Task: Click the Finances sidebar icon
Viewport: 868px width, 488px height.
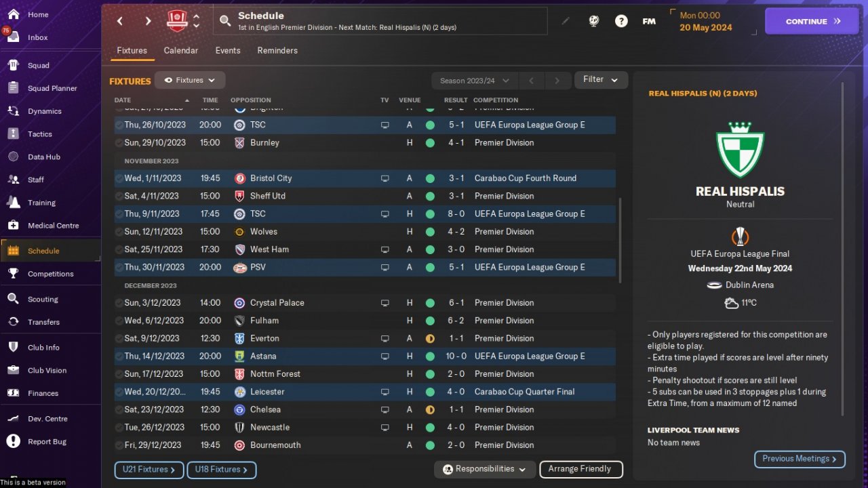Action: pyautogui.click(x=13, y=393)
